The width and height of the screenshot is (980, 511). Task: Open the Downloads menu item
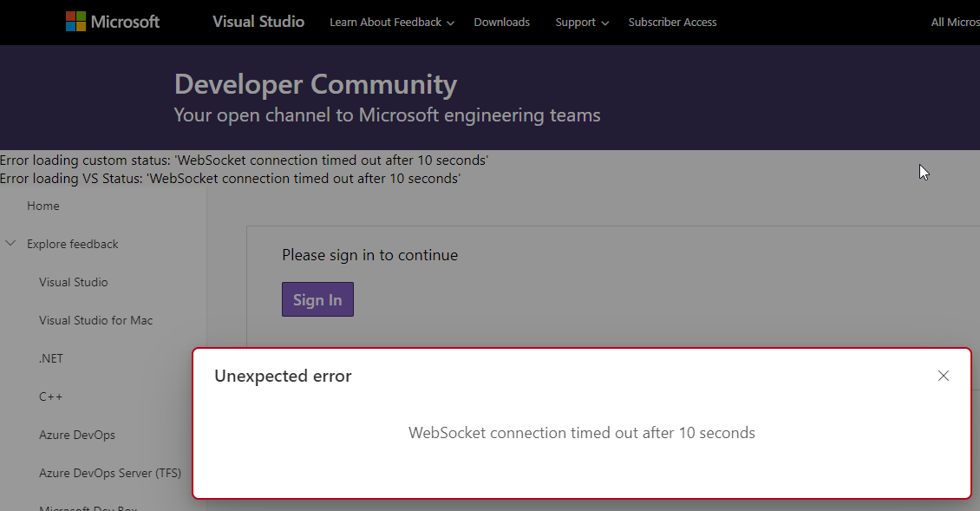[x=501, y=23]
